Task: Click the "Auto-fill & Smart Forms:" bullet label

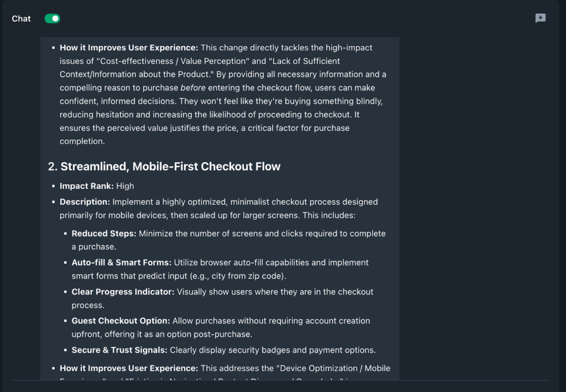Action: (x=122, y=262)
